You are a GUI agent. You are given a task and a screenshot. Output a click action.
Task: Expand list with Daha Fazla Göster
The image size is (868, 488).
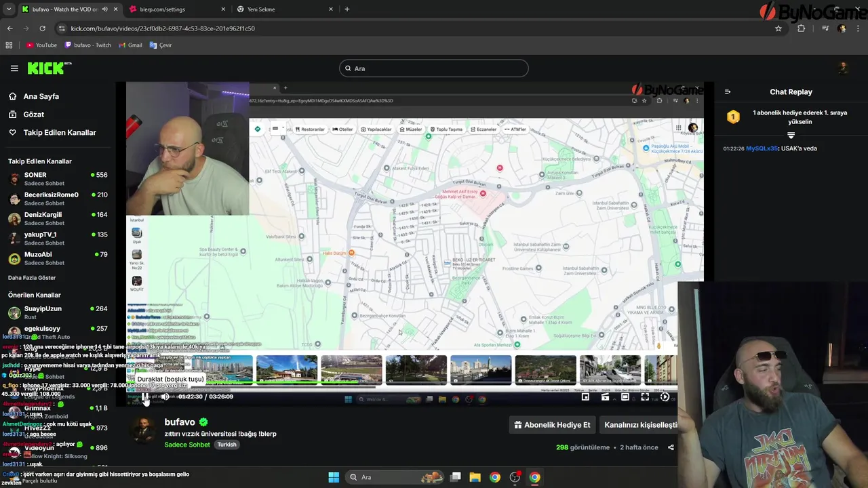[32, 278]
